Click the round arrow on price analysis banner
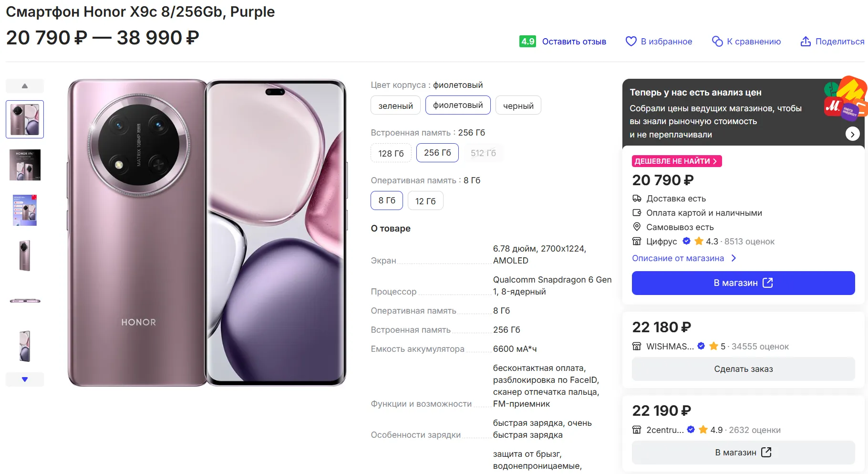This screenshot has height=474, width=868. [x=852, y=134]
